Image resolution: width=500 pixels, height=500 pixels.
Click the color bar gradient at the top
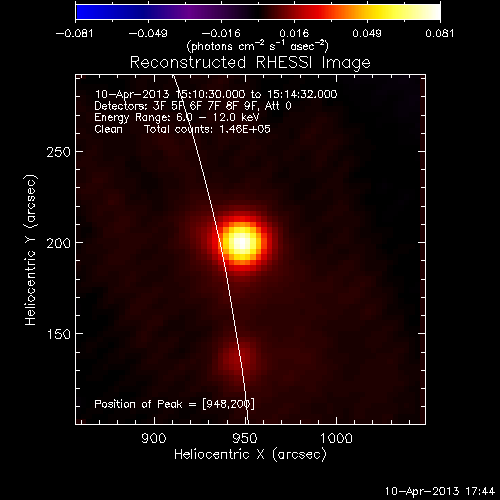click(x=258, y=12)
